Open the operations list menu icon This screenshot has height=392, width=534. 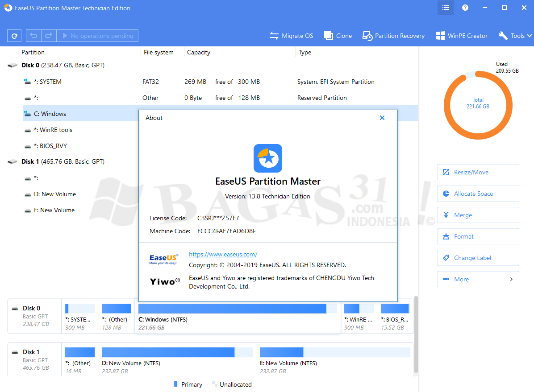[x=446, y=8]
